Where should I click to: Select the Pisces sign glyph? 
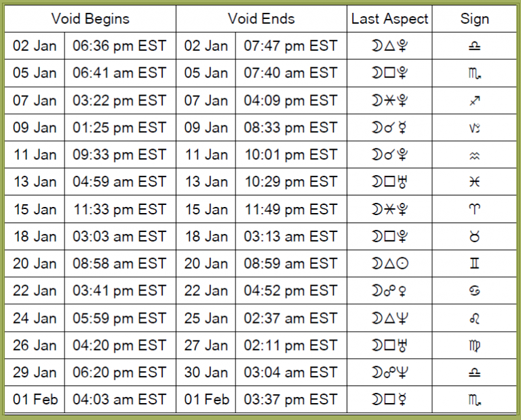[474, 182]
